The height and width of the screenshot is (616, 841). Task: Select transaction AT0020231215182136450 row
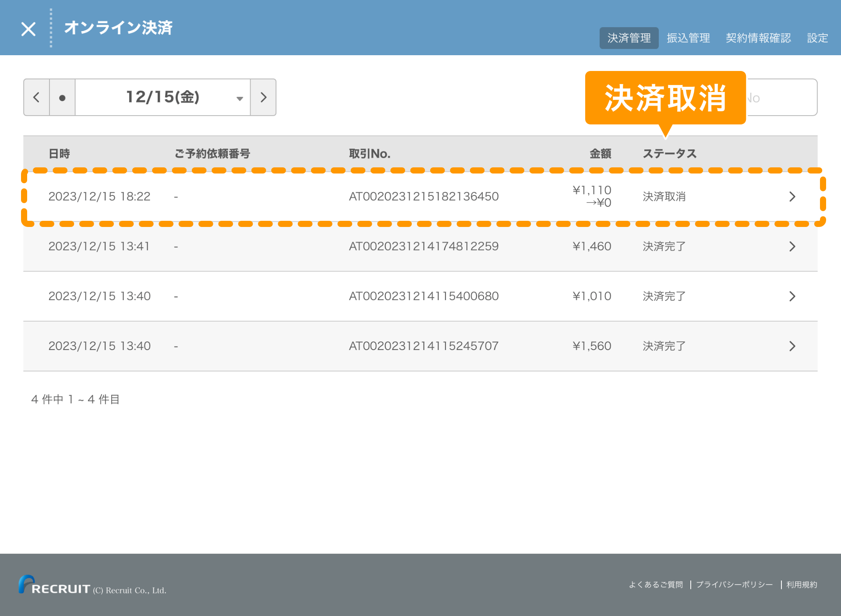[x=423, y=197]
